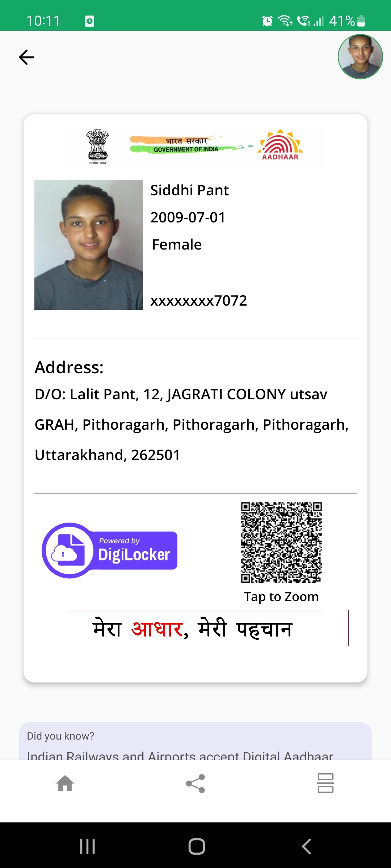Open the cardholder photo on the card
The image size is (391, 868).
point(89,245)
